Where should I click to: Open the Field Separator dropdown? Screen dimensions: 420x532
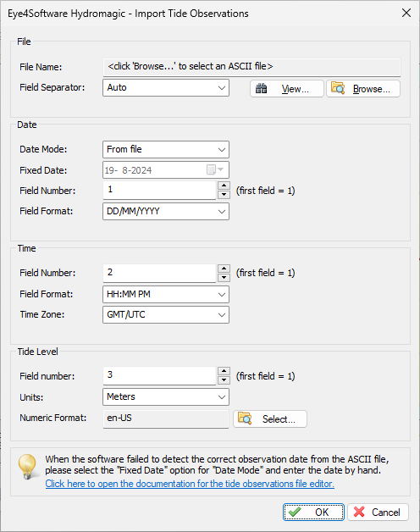click(x=166, y=88)
